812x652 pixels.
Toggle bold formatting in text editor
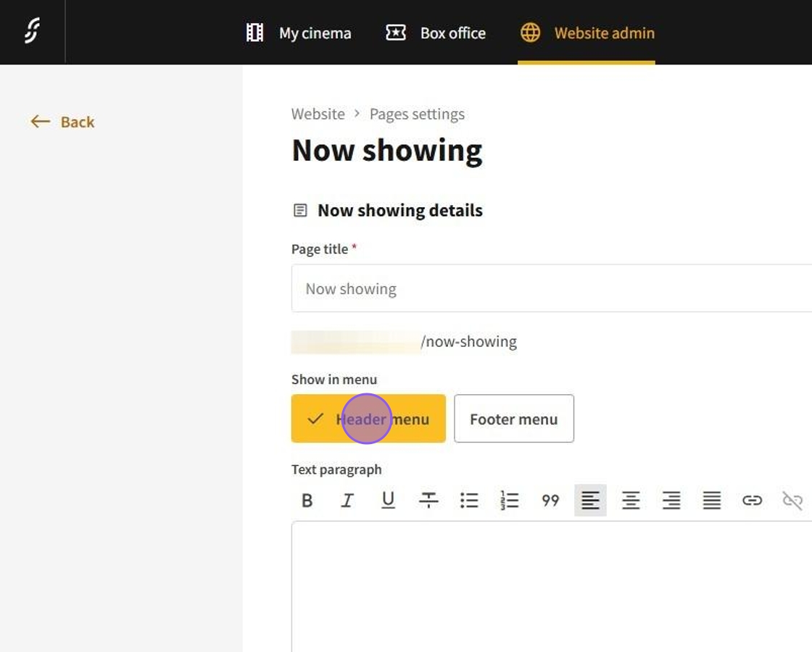pos(307,501)
